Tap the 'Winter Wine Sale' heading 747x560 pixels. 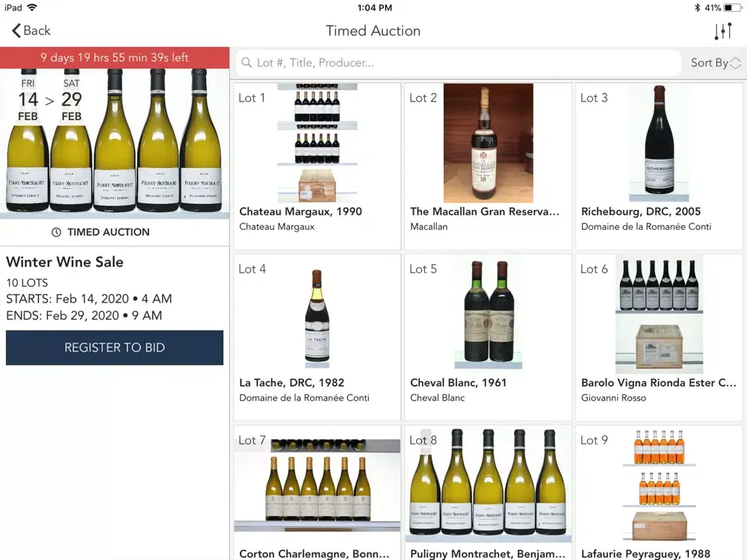(65, 262)
